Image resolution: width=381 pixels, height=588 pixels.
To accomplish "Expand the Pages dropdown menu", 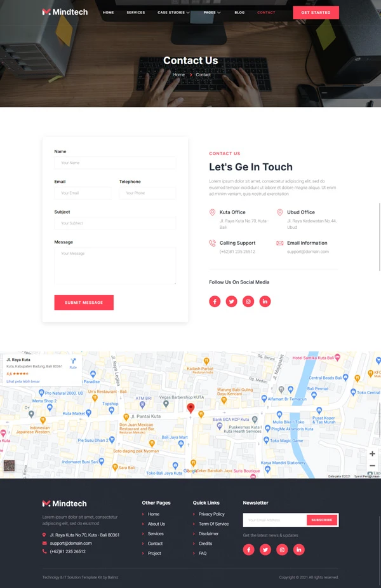I will [212, 12].
